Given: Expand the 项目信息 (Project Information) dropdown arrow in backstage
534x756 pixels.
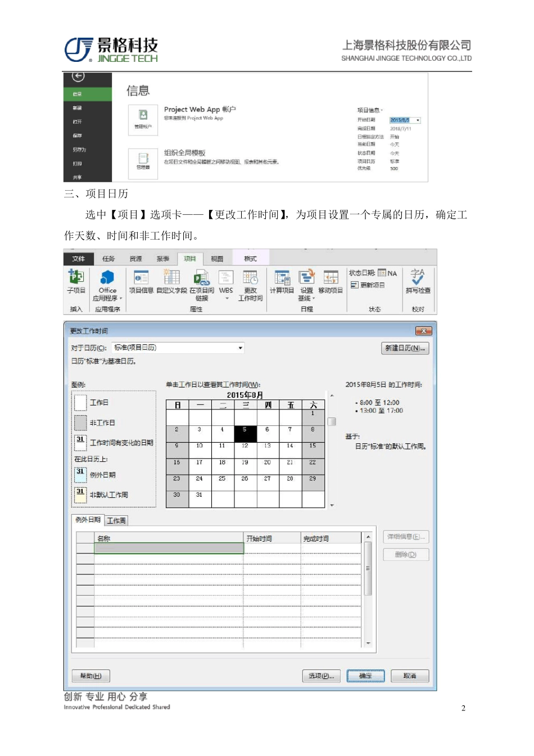Looking at the screenshot, I should tap(382, 110).
